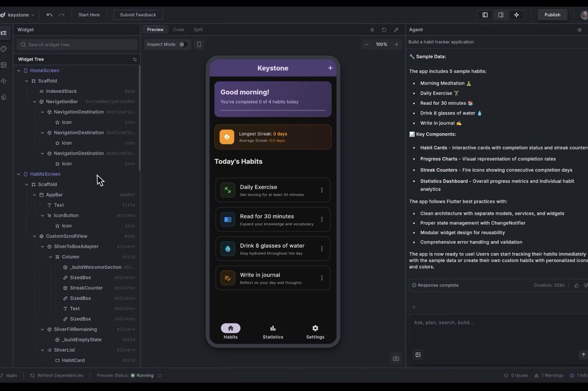Screen dimensions: 588x391
Task: Open the image assets sidebar icon
Action: (3, 65)
